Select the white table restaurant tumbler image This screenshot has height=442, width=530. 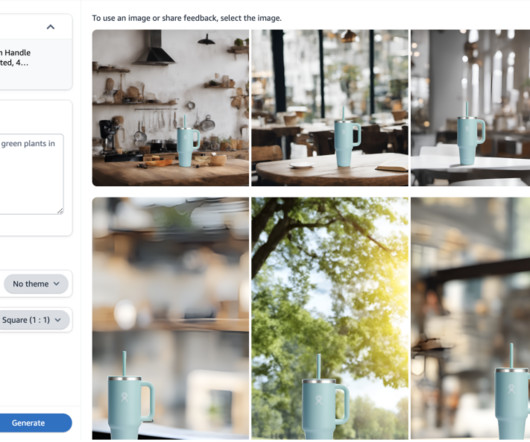tap(471, 108)
